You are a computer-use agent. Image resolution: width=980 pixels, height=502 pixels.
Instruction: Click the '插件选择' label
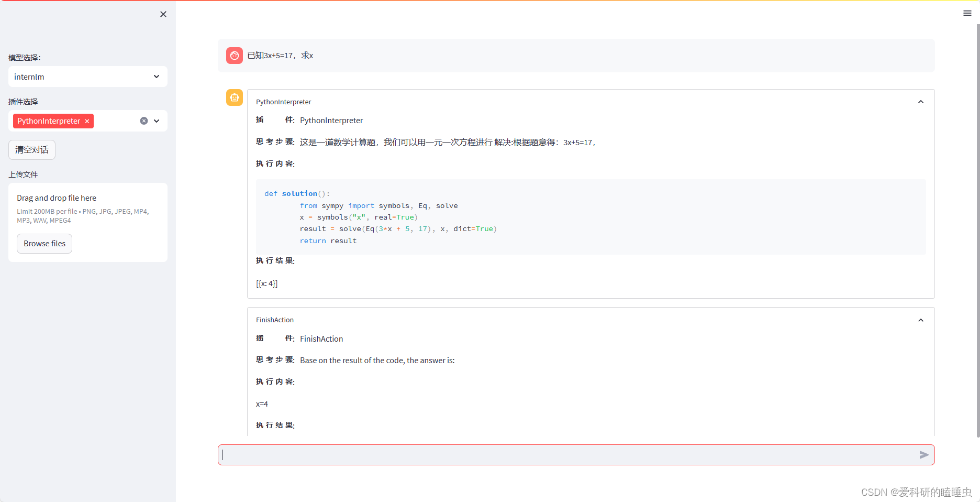pyautogui.click(x=23, y=102)
